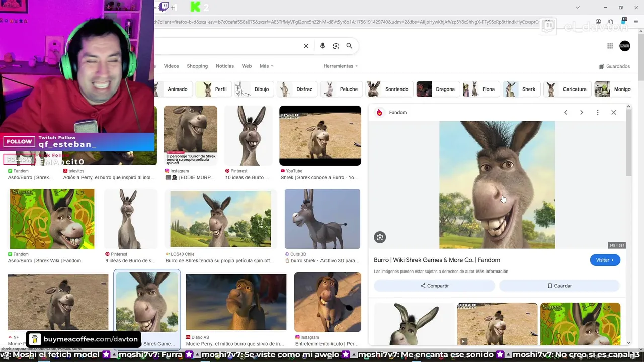The image size is (644, 362).
Task: Filter images by Caricatura chip
Action: pyautogui.click(x=568, y=89)
